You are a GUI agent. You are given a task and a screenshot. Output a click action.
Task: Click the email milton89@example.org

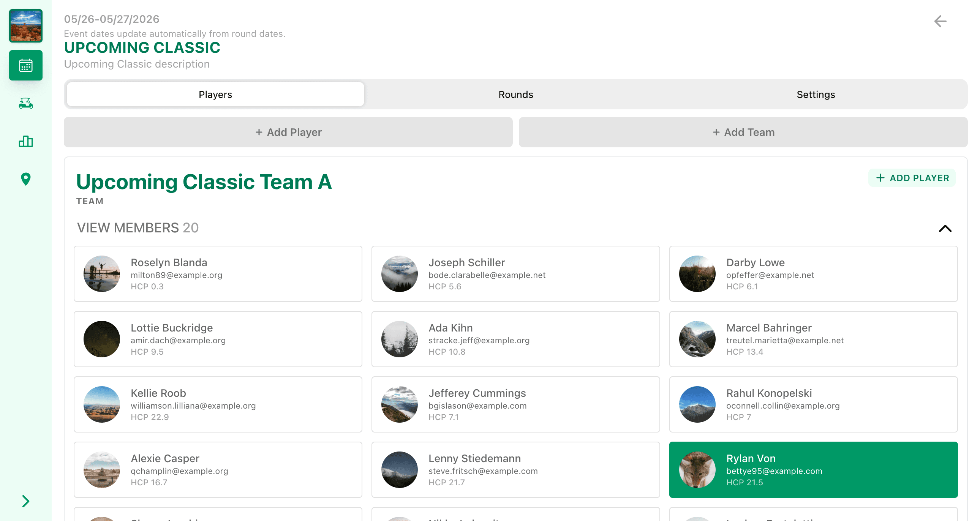pos(177,275)
